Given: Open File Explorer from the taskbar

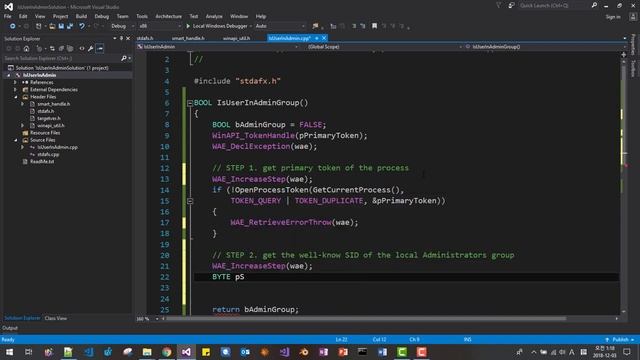Looking at the screenshot, I should [147, 352].
